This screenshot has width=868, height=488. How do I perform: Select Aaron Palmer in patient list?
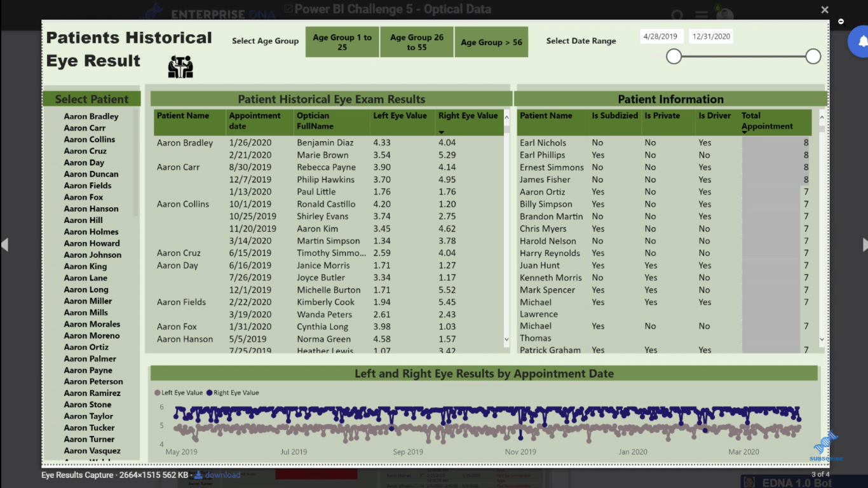pyautogui.click(x=90, y=358)
